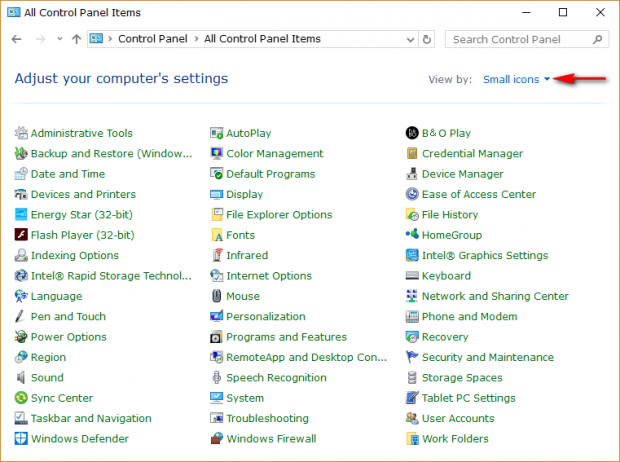This screenshot has width=620, height=462.
Task: Open the Phone and Modem link
Action: click(x=470, y=316)
